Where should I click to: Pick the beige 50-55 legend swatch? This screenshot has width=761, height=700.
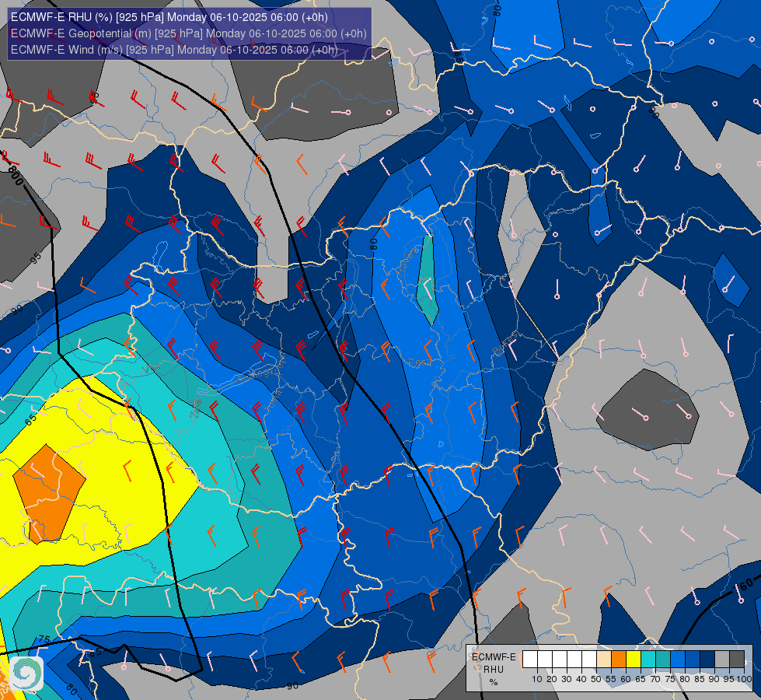tap(604, 659)
